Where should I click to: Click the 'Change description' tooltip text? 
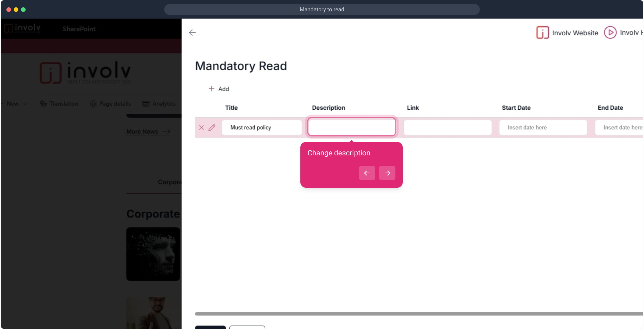[x=339, y=153]
